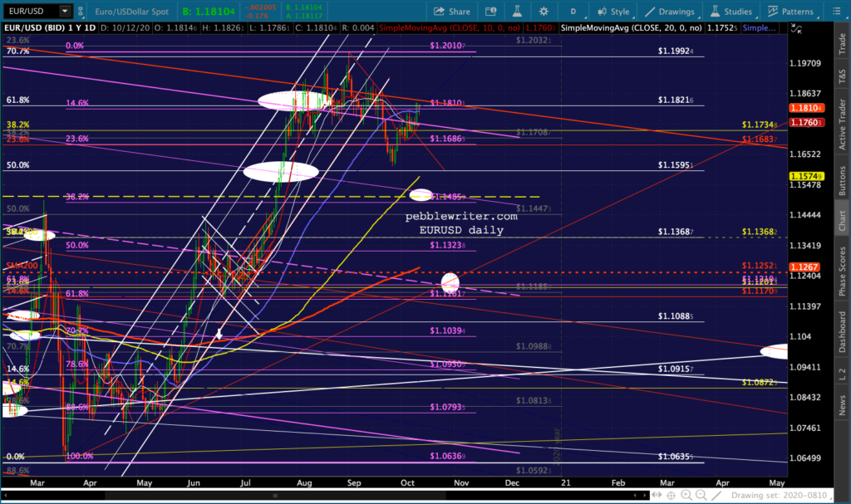Click the 1.1760 red price bubble
The height and width of the screenshot is (504, 851).
(806, 123)
